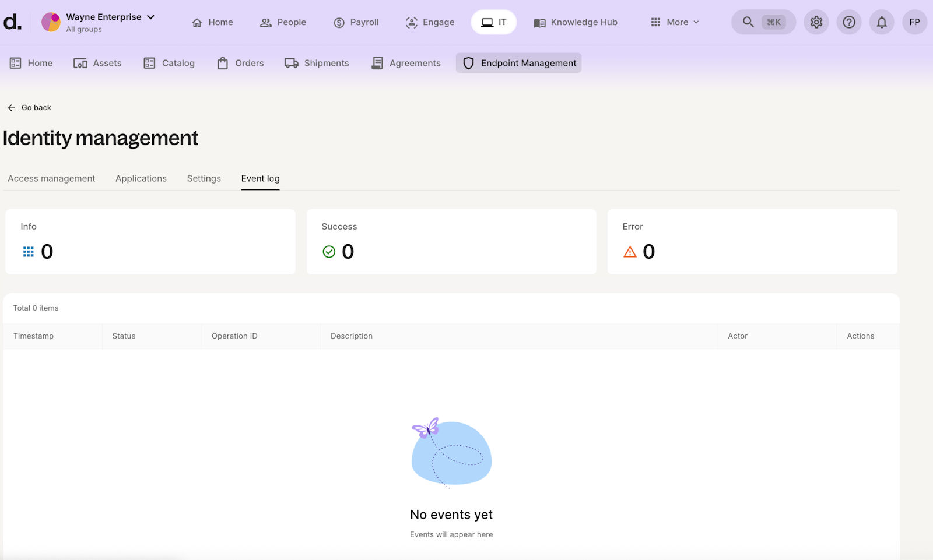Click the 'd.' logo in the corner

click(x=12, y=22)
